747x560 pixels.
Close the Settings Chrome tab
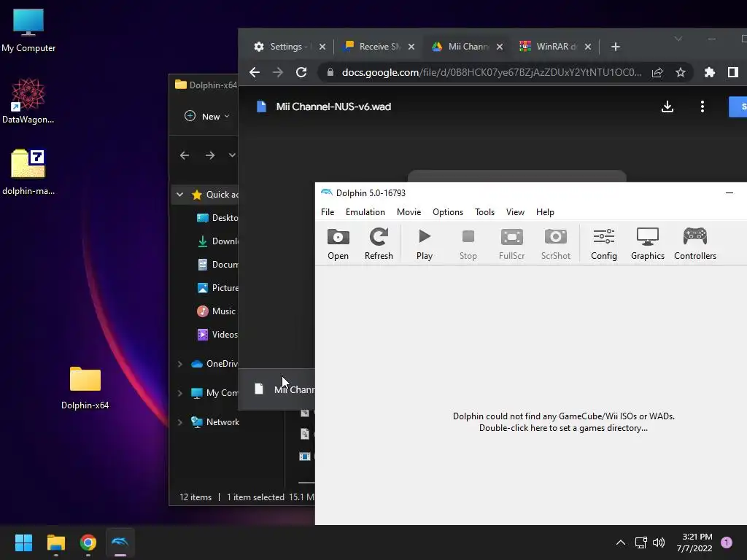(322, 47)
